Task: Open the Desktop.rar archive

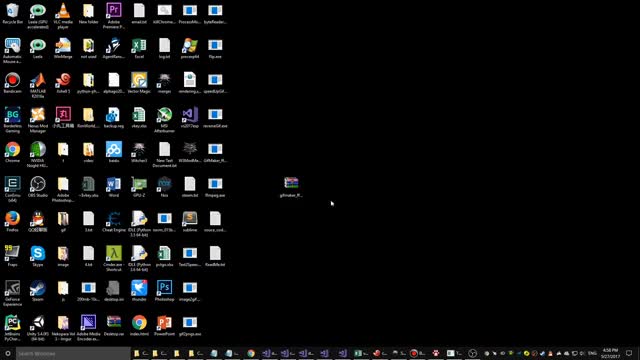Action: click(113, 326)
